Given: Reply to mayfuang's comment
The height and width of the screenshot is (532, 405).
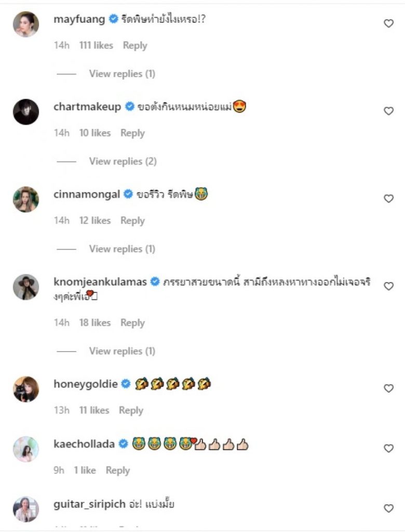Looking at the screenshot, I should [135, 46].
